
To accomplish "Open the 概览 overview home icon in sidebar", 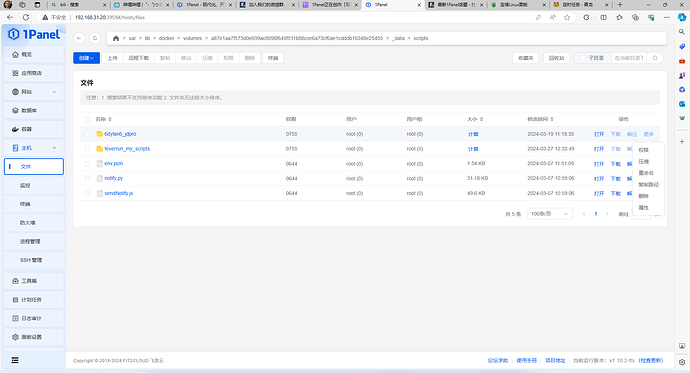I will 15,55.
